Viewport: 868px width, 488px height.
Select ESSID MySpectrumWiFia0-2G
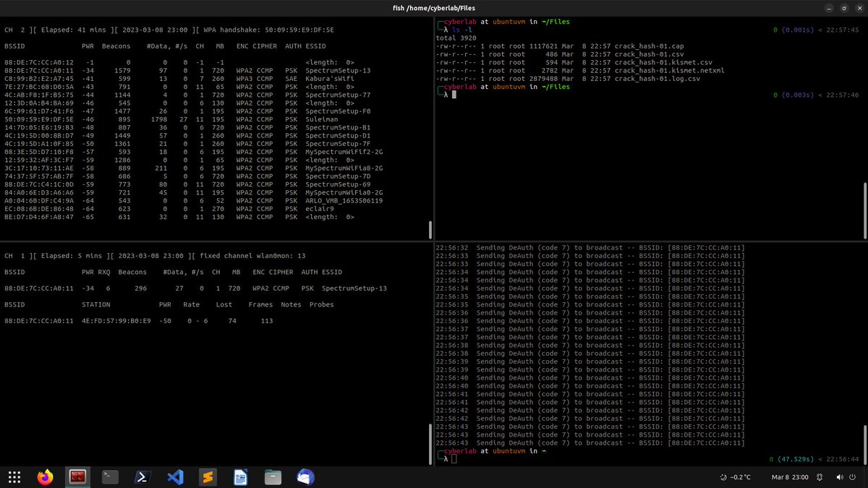[344, 192]
